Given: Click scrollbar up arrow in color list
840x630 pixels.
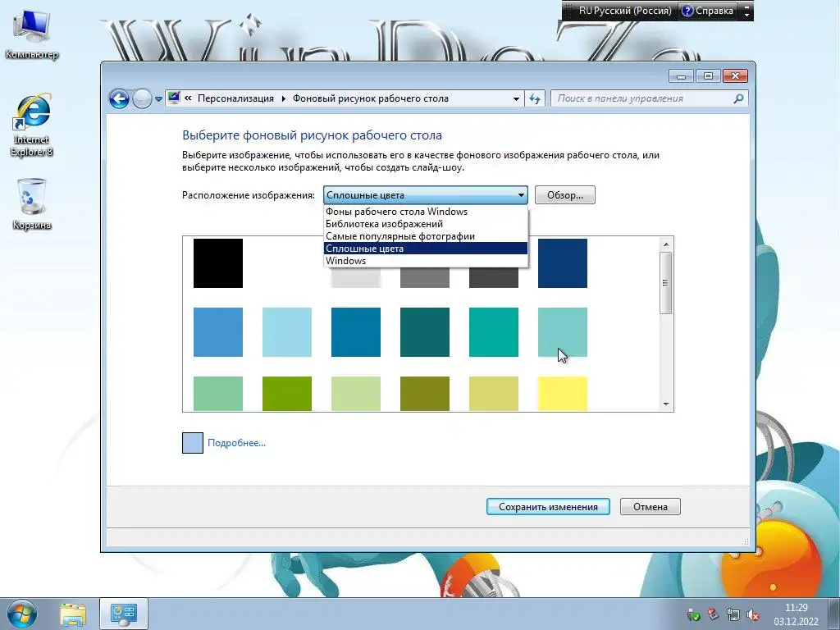Looking at the screenshot, I should (666, 244).
